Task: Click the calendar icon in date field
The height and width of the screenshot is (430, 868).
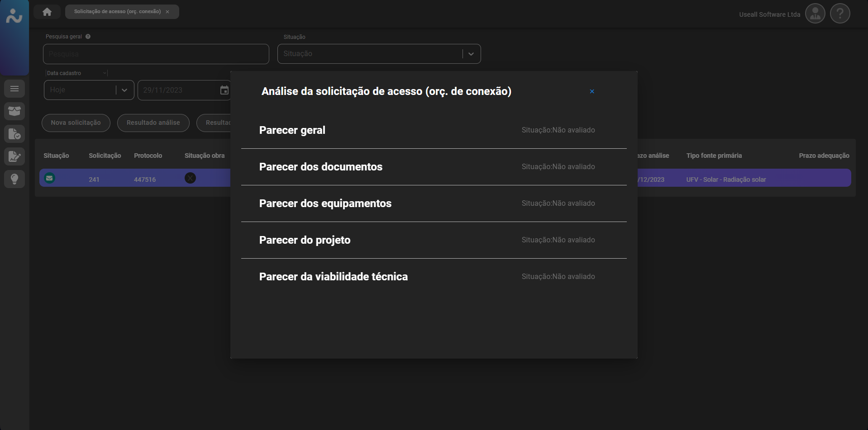Action: click(224, 90)
